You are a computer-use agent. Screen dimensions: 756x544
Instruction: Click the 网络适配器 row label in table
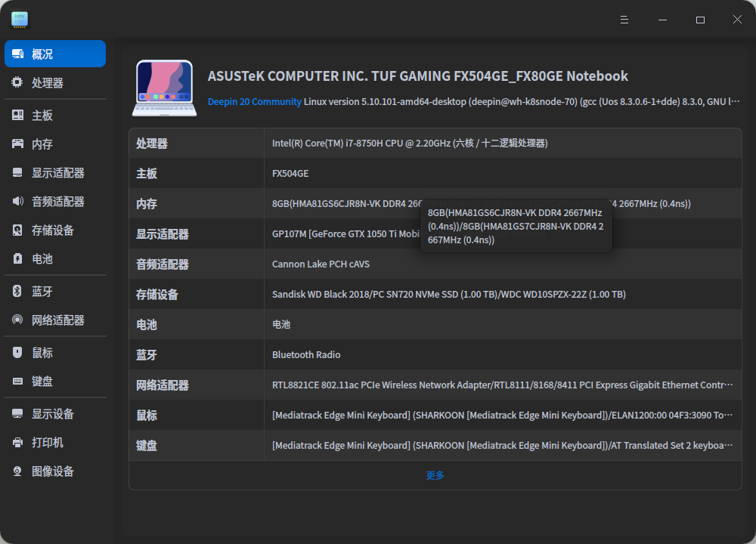coord(163,385)
